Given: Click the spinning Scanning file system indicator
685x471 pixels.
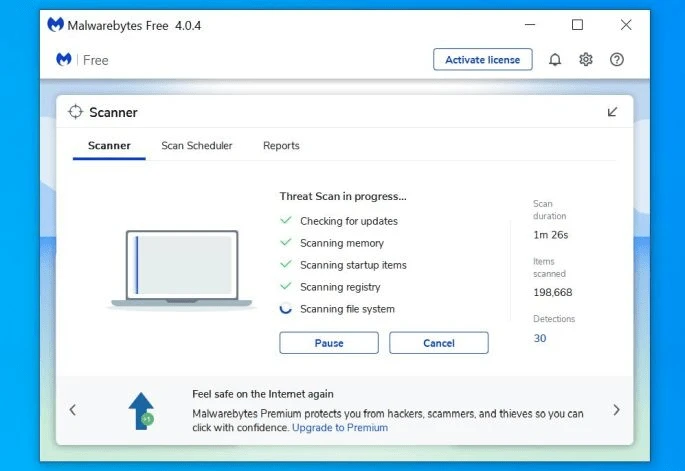Looking at the screenshot, I should coord(286,308).
